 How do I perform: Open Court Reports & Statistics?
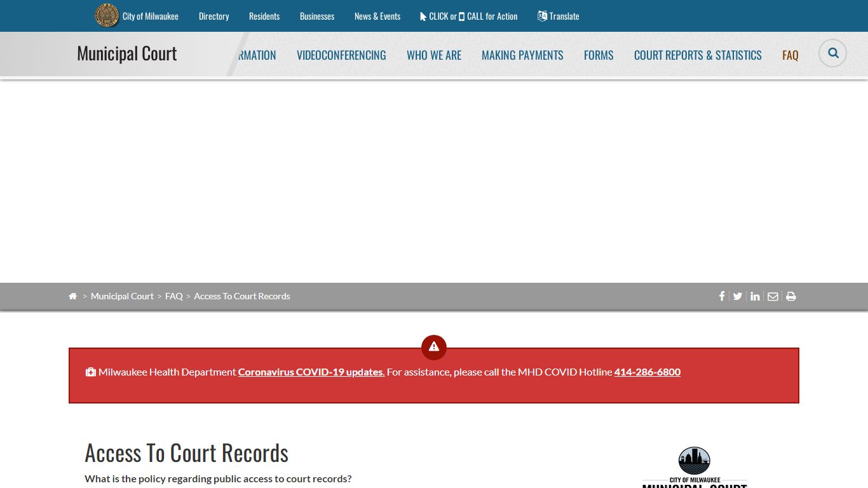(698, 55)
